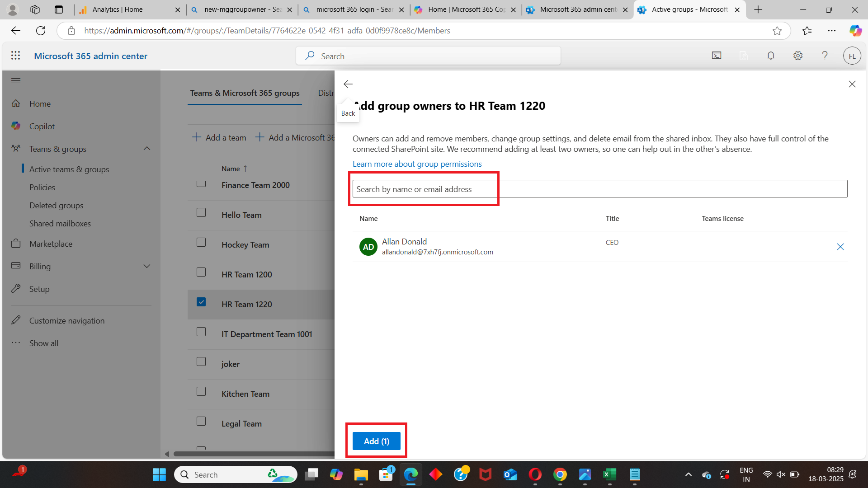Click Show all navigation item
This screenshot has height=488, width=868.
(44, 343)
